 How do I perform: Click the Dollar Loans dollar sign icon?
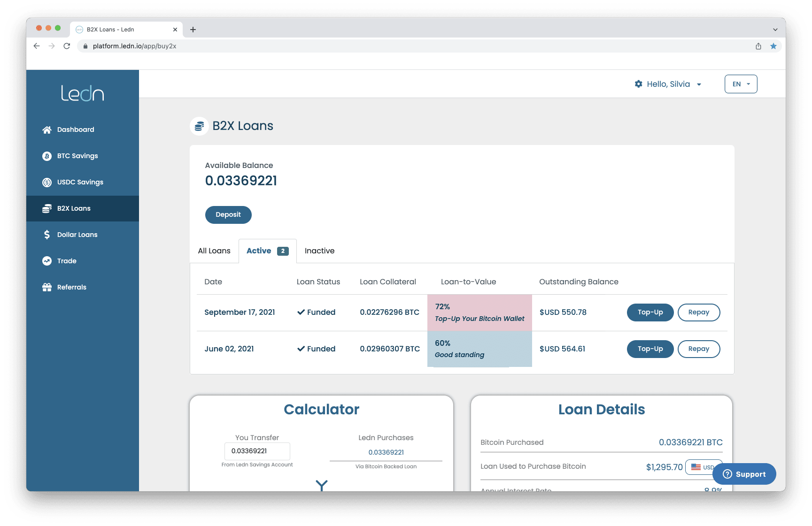click(x=47, y=235)
